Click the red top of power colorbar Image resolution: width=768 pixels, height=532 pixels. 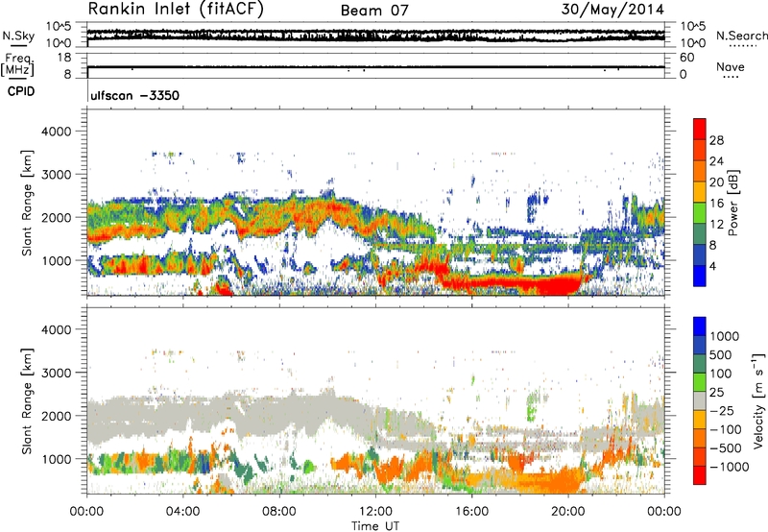pyautogui.click(x=700, y=129)
